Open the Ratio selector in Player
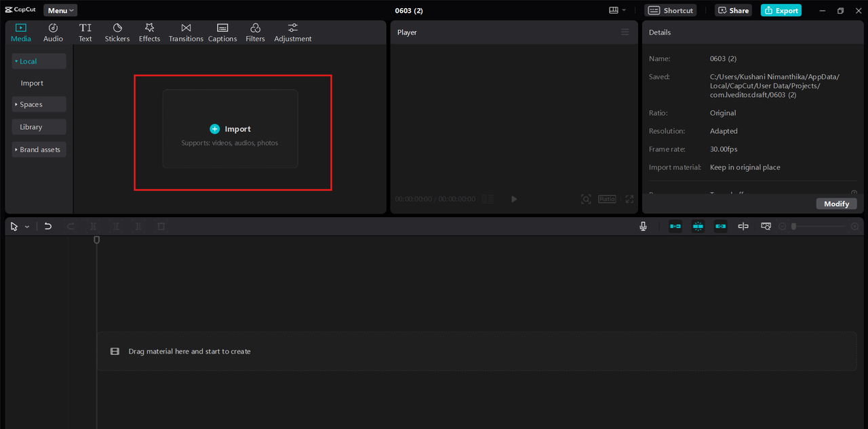 [x=607, y=199]
